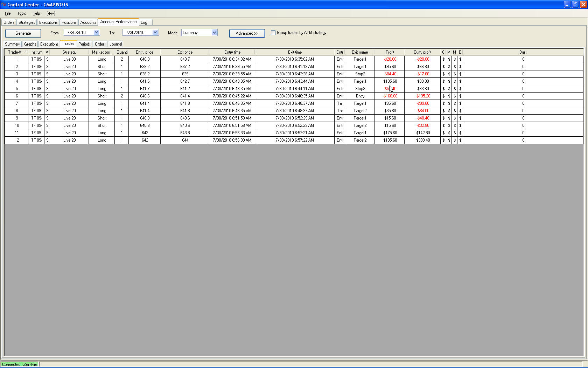Sort by Cum. profit column header
588x368 pixels.
422,52
